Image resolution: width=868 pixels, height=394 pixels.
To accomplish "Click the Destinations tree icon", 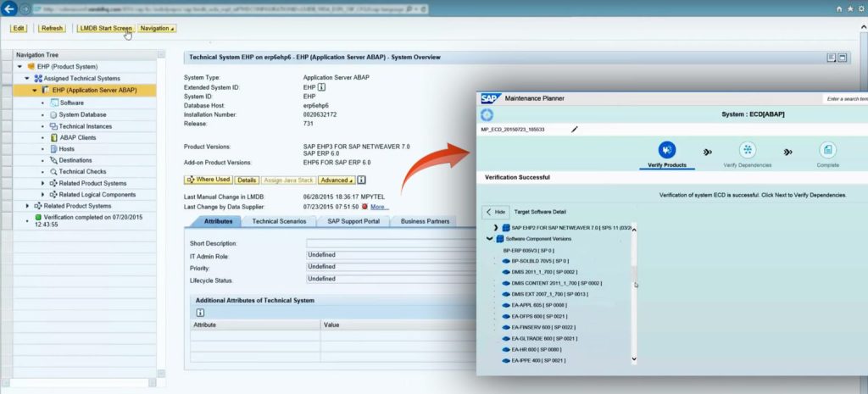I will (x=53, y=160).
